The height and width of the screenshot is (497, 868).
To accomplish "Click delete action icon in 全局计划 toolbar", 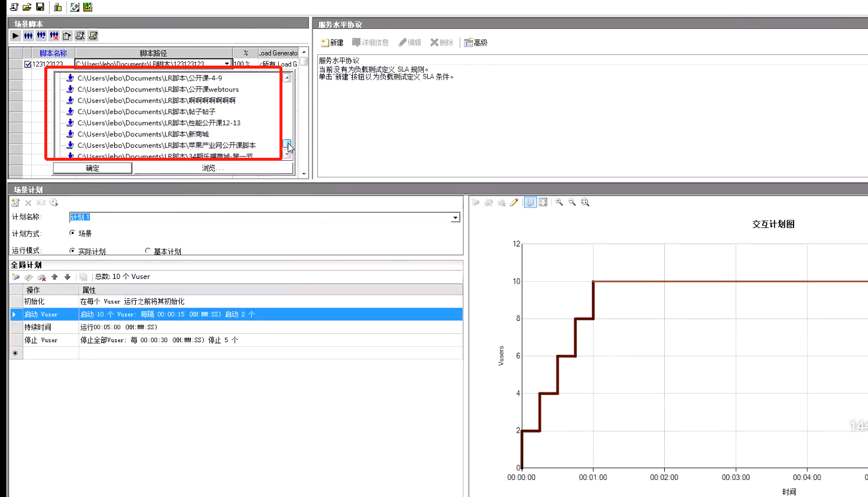I will [x=41, y=277].
